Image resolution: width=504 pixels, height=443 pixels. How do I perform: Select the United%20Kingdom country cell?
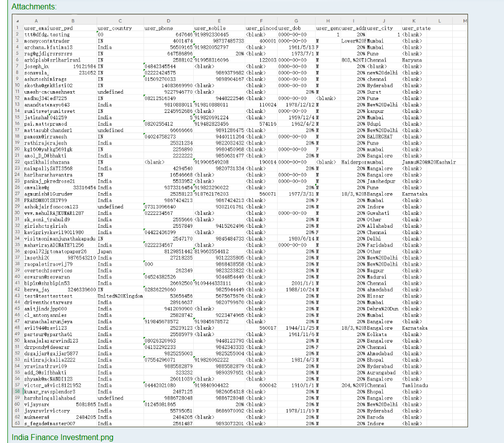120,296
